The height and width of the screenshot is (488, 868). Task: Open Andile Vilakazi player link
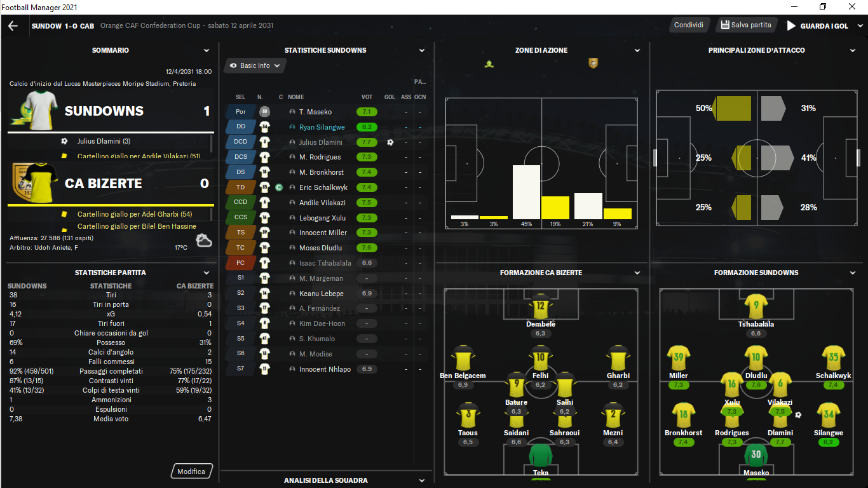322,203
